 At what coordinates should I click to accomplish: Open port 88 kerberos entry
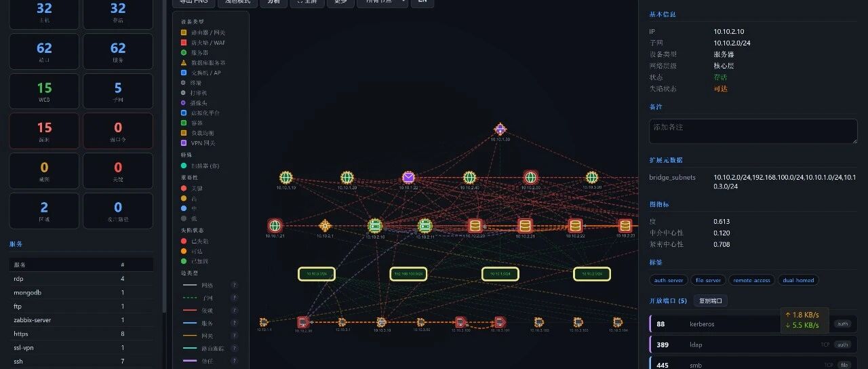pyautogui.click(x=753, y=324)
